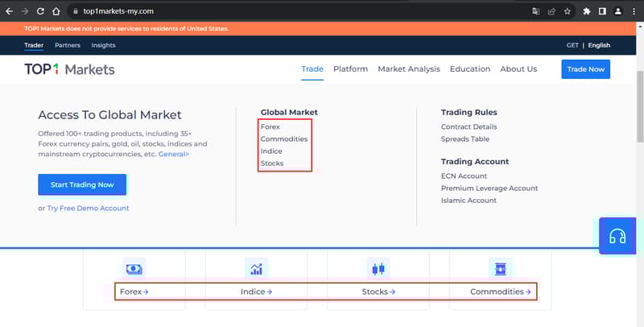Open Forex under Global Market
Image resolution: width=644 pixels, height=327 pixels.
[x=270, y=126]
